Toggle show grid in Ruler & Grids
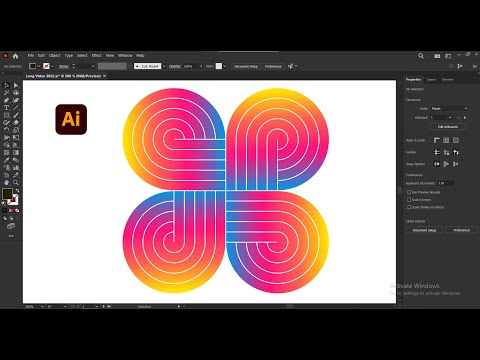The height and width of the screenshot is (360, 480). point(446,140)
